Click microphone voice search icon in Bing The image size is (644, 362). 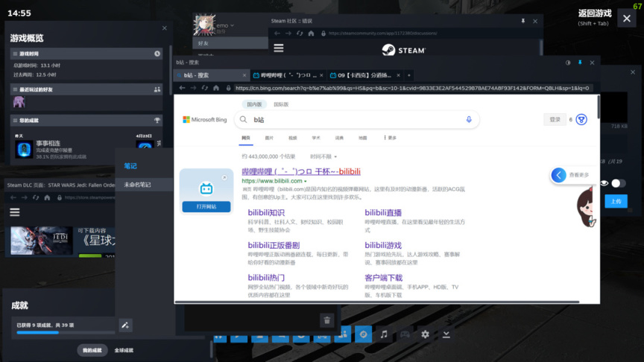pyautogui.click(x=469, y=119)
